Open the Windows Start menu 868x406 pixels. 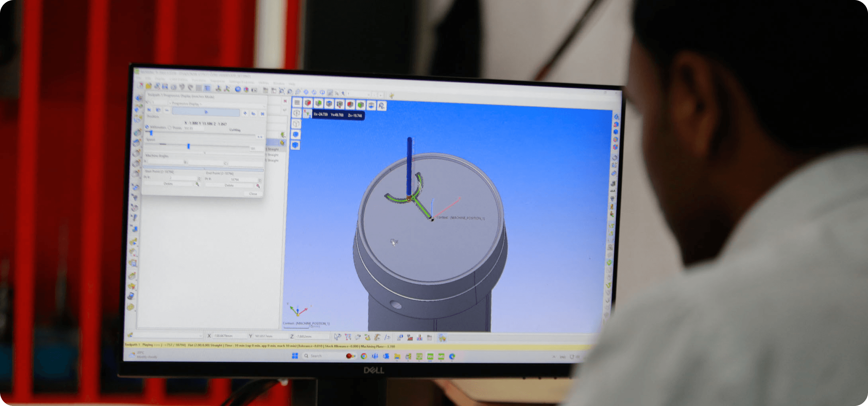(295, 356)
